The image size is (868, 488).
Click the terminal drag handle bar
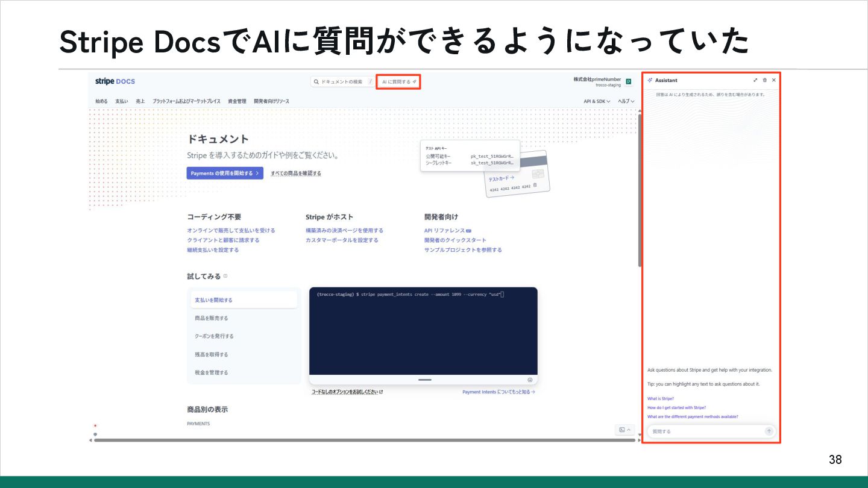(x=425, y=380)
